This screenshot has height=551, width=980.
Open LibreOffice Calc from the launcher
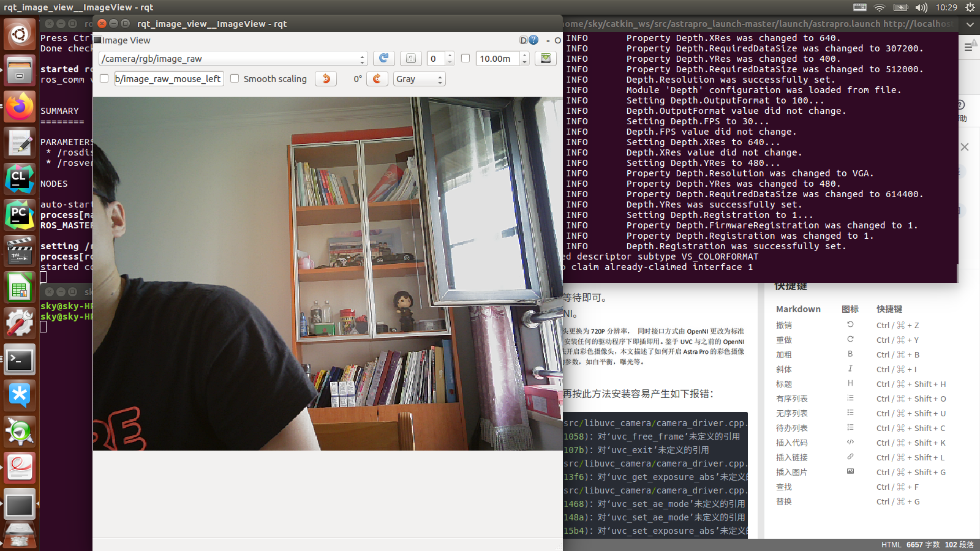click(20, 287)
